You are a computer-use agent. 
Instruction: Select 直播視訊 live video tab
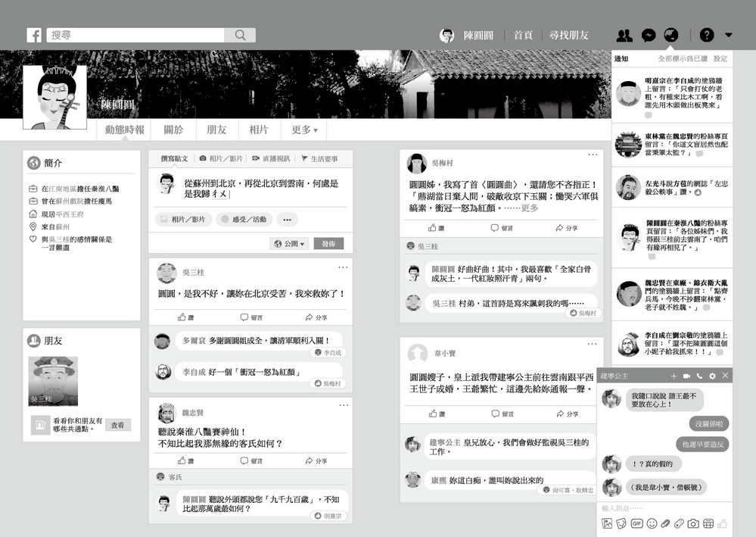coord(271,158)
